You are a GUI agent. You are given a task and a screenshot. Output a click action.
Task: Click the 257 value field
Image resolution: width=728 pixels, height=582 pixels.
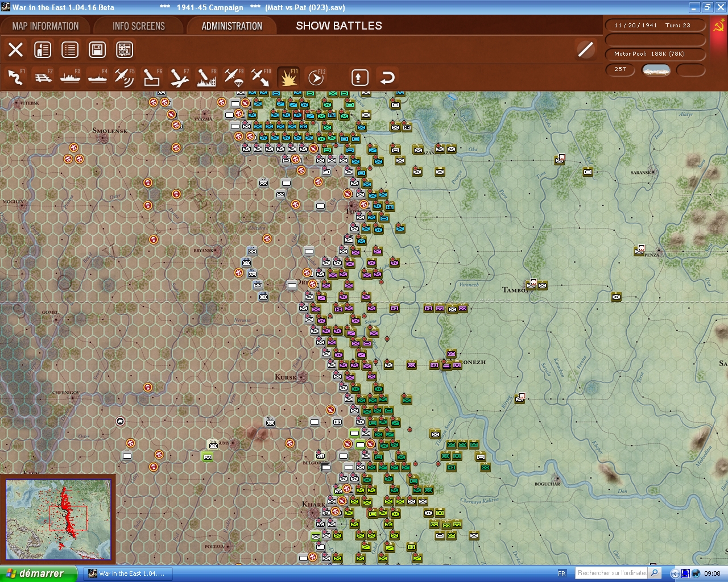[x=621, y=69]
